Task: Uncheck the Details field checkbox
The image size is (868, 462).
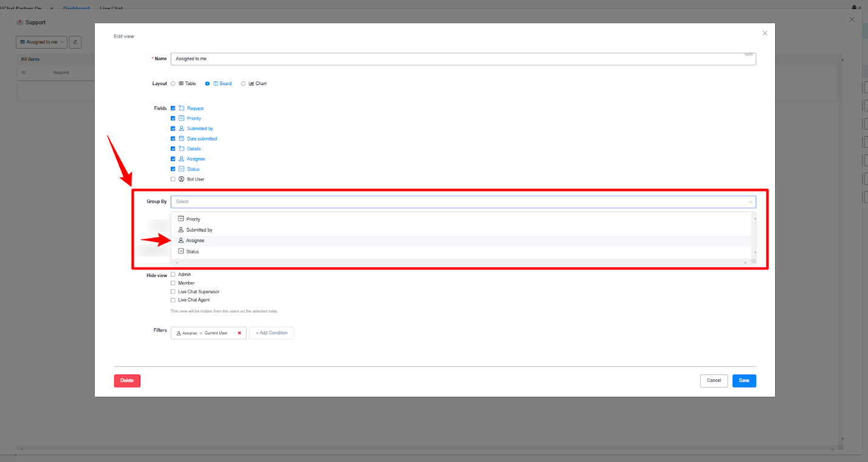Action: click(173, 149)
